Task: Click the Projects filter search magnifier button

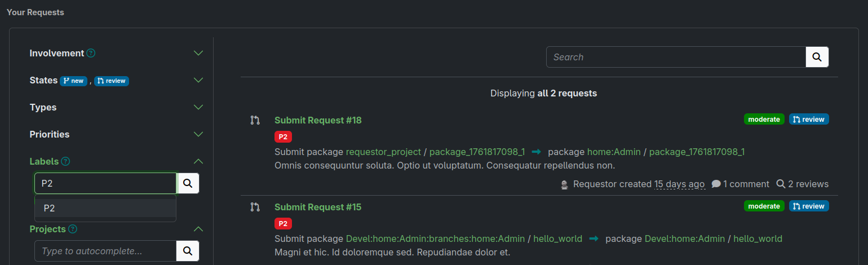Action: [x=188, y=251]
